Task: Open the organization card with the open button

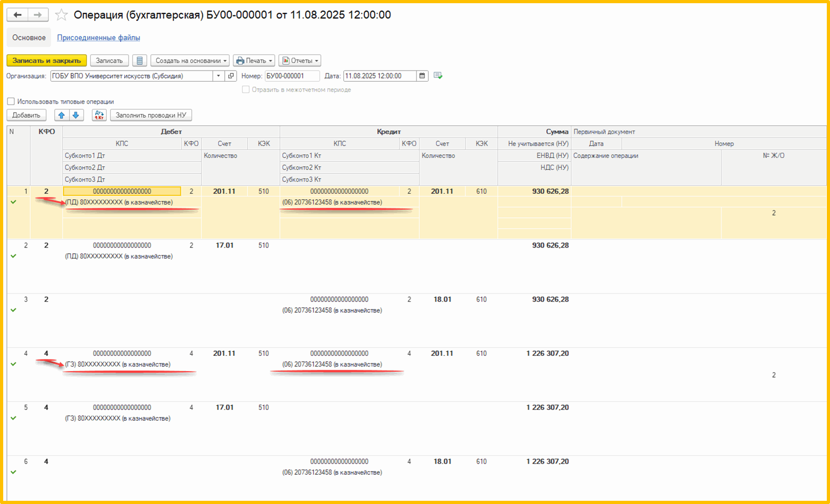Action: point(231,76)
